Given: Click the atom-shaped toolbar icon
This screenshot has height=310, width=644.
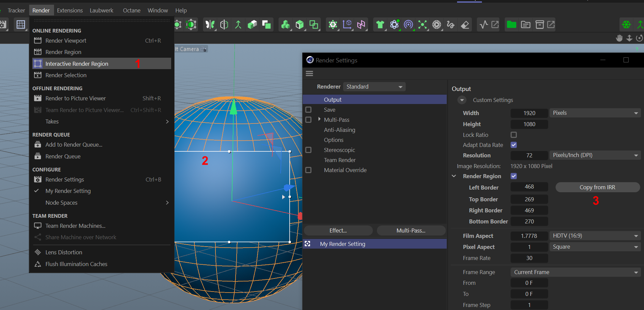Looking at the screenshot, I should pyautogui.click(x=394, y=24).
